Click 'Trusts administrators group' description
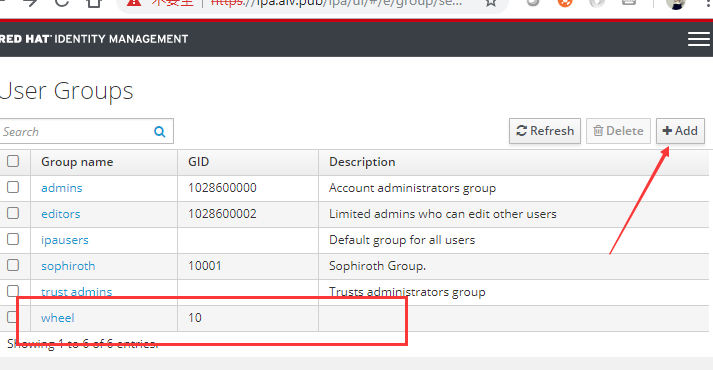713x370 pixels. click(x=407, y=292)
